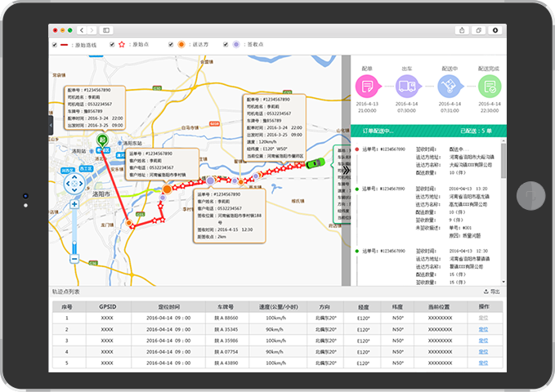Viewport: 555px width, 392px height.
Task: Toggle the 送达方 orange marker checkbox
Action: [x=171, y=45]
